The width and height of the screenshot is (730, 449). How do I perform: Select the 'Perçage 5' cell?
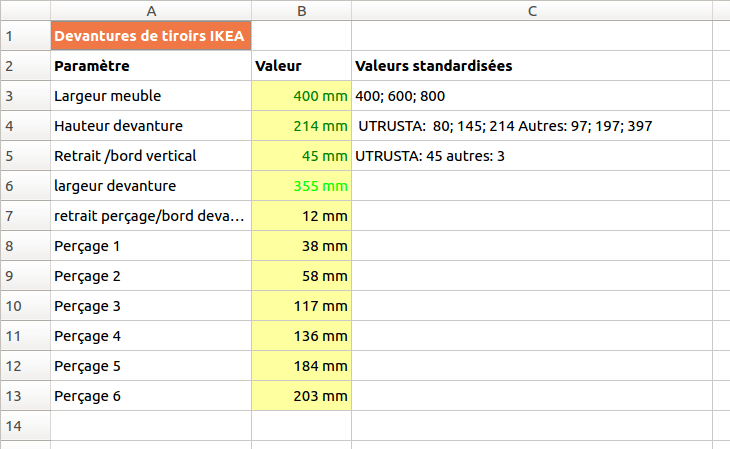151,366
